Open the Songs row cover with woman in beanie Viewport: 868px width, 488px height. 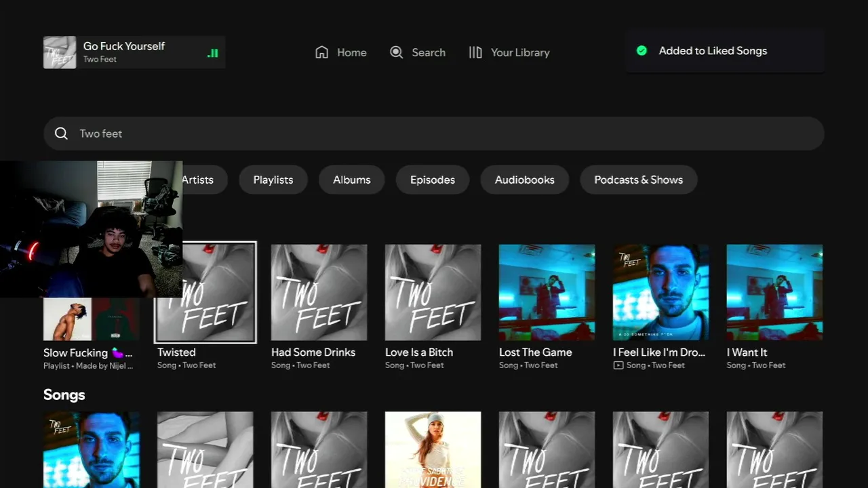coord(433,450)
